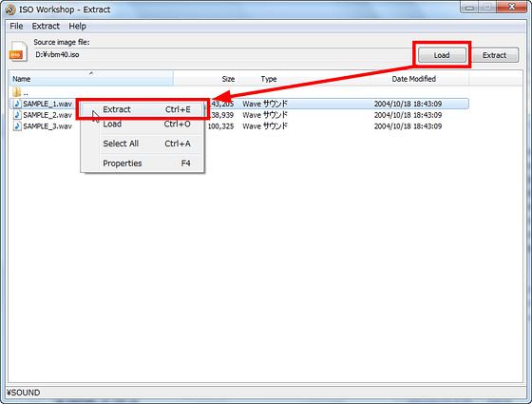The width and height of the screenshot is (532, 404).
Task: Open the Extract menu in menu bar
Action: pyautogui.click(x=46, y=27)
